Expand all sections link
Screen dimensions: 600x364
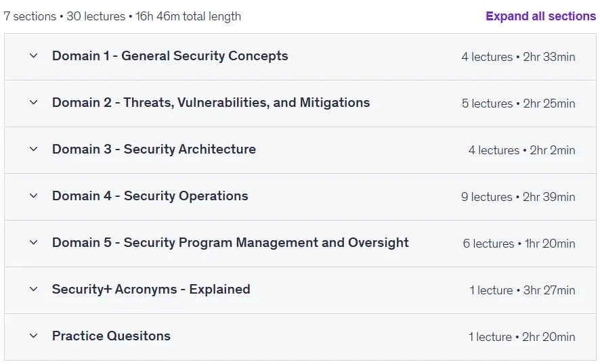point(540,16)
